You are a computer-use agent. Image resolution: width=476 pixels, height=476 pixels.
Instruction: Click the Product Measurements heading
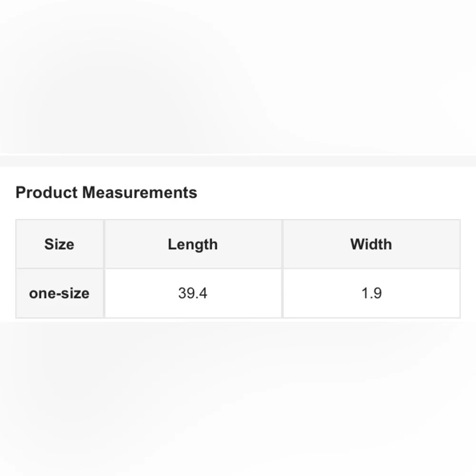[x=106, y=192]
